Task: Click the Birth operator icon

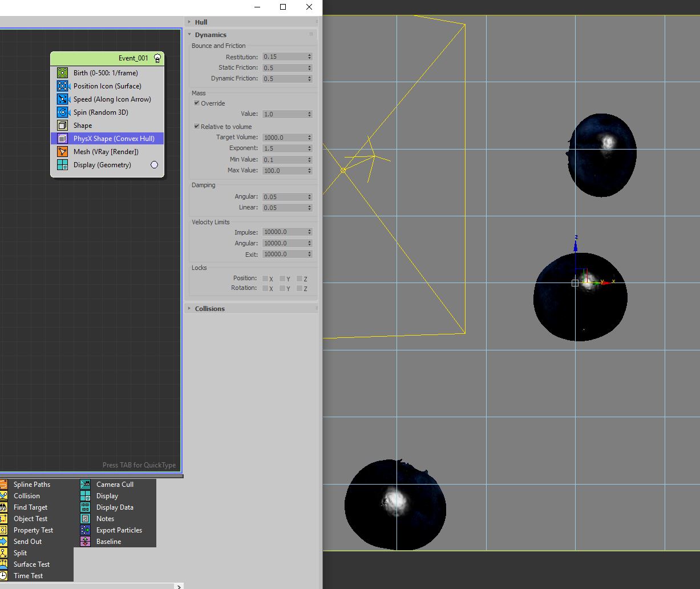Action: coord(62,73)
